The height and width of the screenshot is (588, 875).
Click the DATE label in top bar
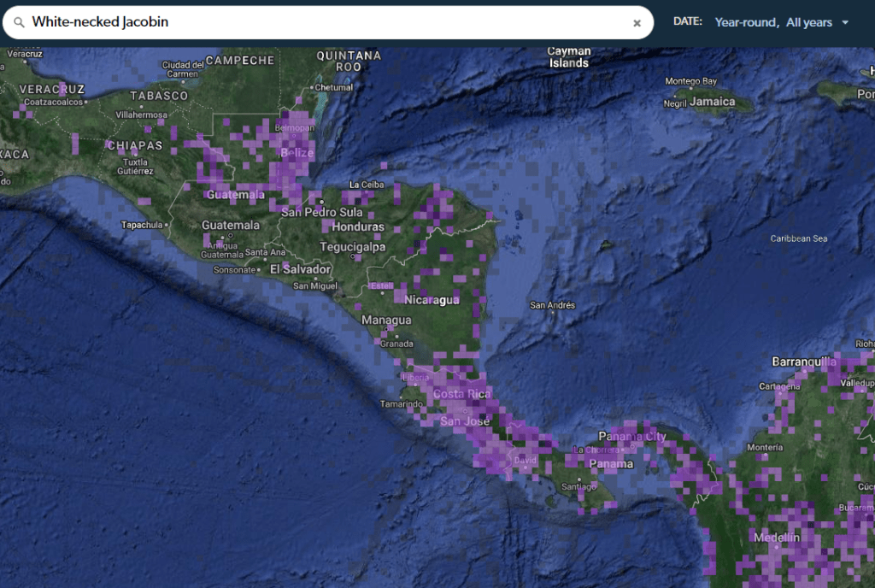[687, 22]
